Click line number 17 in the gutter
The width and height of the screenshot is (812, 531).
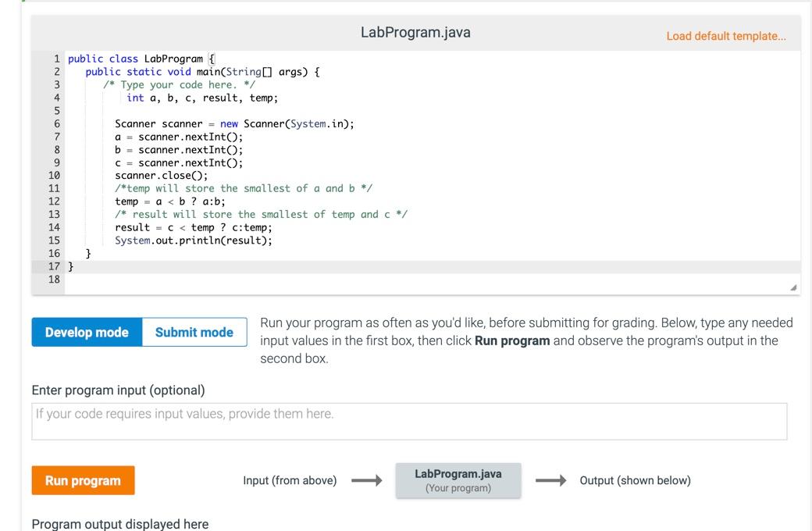click(54, 266)
